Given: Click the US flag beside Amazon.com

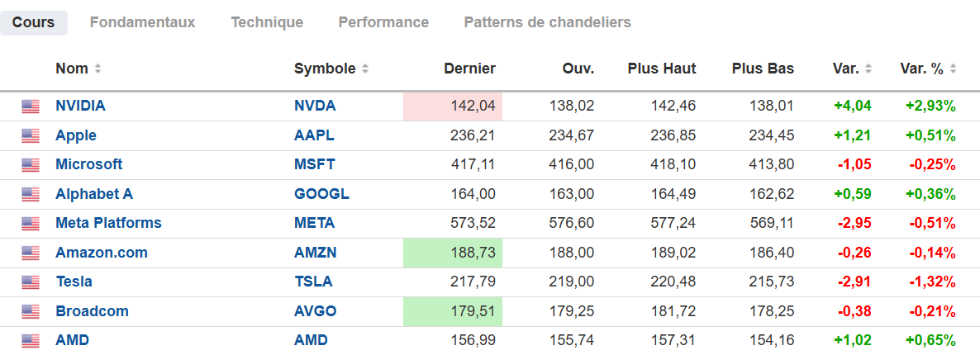Looking at the screenshot, I should (x=31, y=253).
